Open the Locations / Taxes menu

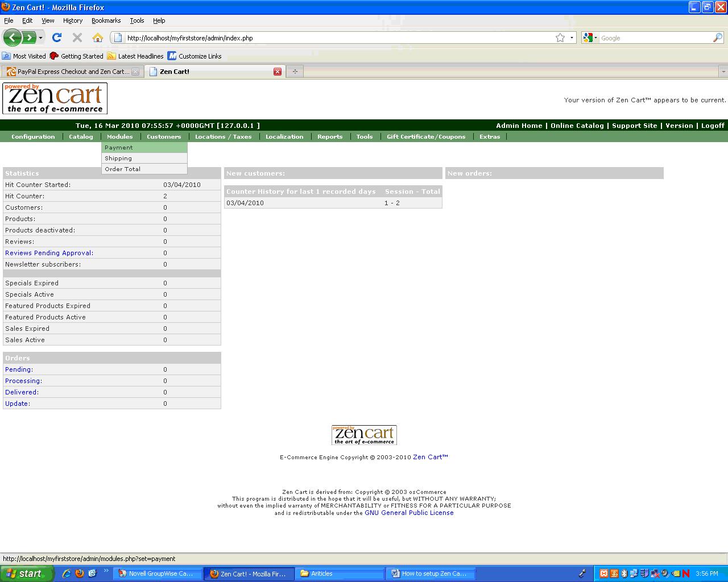pyautogui.click(x=223, y=137)
